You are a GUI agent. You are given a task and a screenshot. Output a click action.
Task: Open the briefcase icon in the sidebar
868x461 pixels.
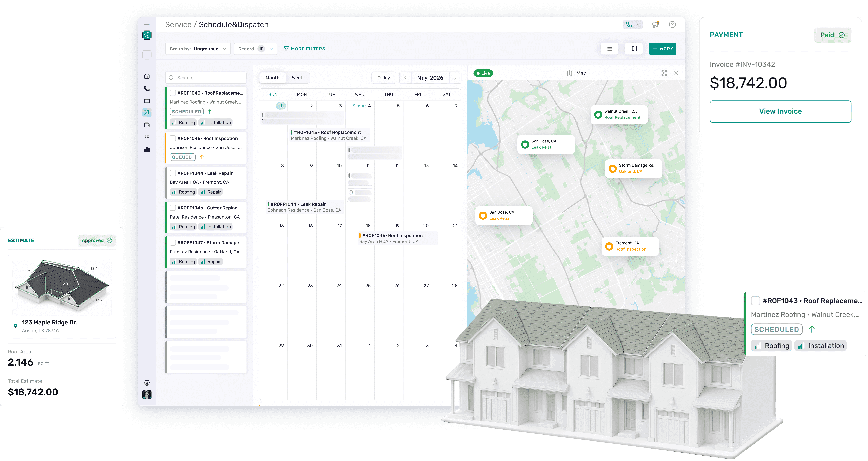click(147, 100)
